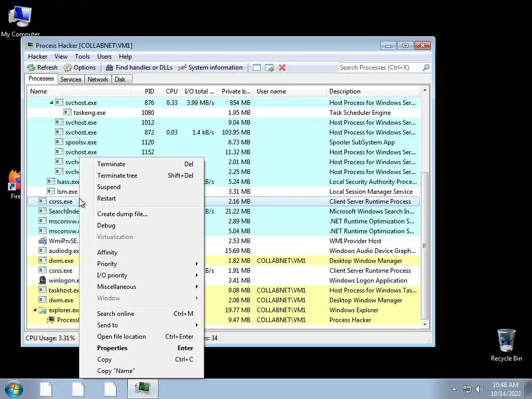Click the Firefox desktop shortcut icon
The image size is (532, 399).
tap(15, 180)
